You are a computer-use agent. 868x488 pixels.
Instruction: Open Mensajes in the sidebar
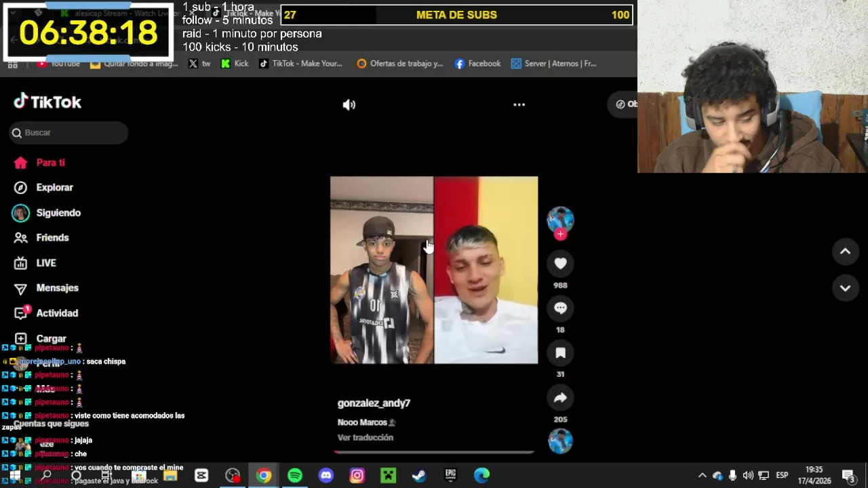[x=57, y=288]
